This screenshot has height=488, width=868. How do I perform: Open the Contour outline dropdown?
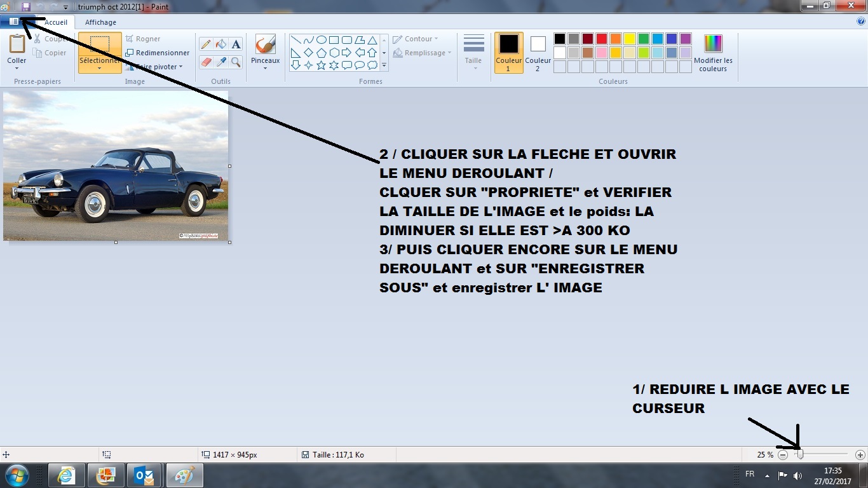(x=416, y=39)
